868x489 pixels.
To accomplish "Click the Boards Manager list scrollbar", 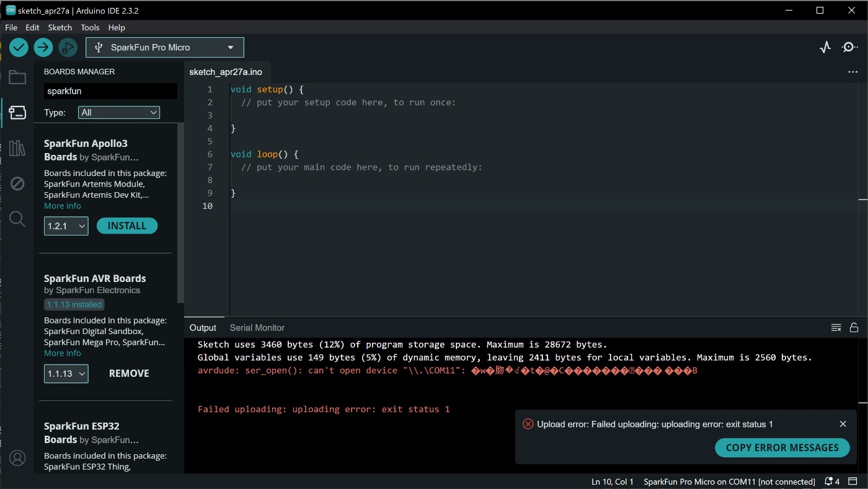I will [x=181, y=213].
